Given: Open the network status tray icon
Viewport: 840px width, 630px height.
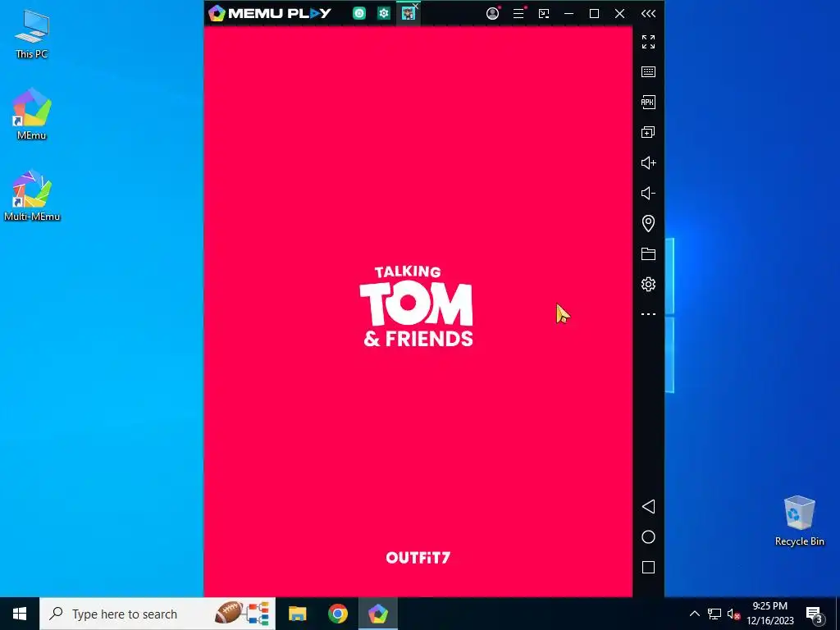Looking at the screenshot, I should pyautogui.click(x=714, y=614).
